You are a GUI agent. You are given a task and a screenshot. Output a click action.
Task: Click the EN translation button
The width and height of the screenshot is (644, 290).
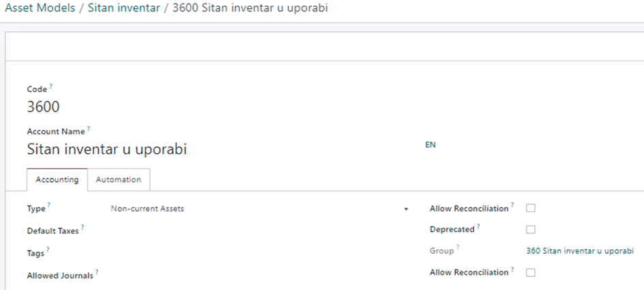(430, 145)
